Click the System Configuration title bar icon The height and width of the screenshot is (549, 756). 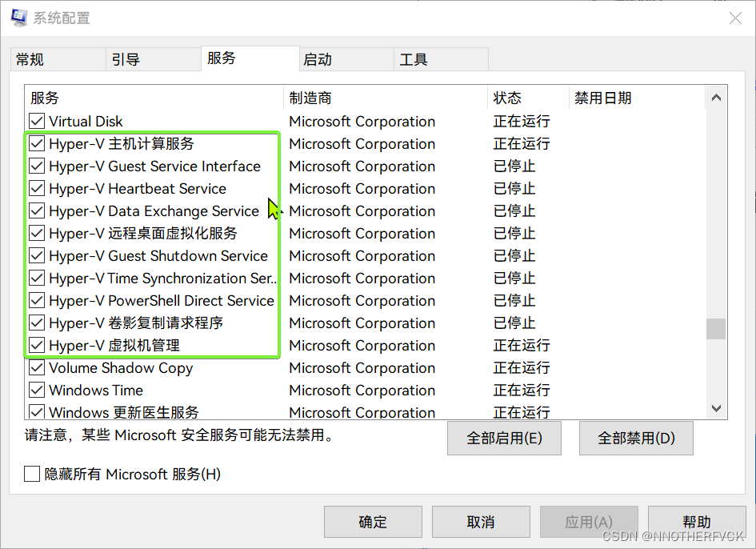click(x=19, y=18)
